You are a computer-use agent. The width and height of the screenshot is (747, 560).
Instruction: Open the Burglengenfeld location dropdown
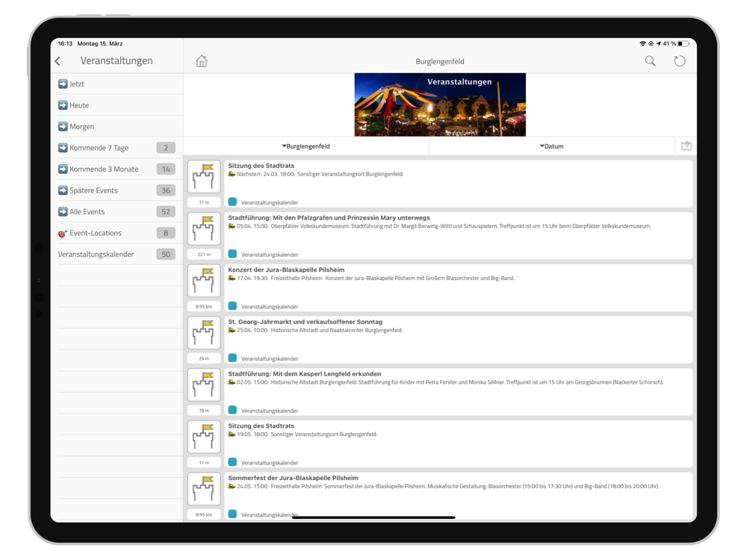(306, 146)
